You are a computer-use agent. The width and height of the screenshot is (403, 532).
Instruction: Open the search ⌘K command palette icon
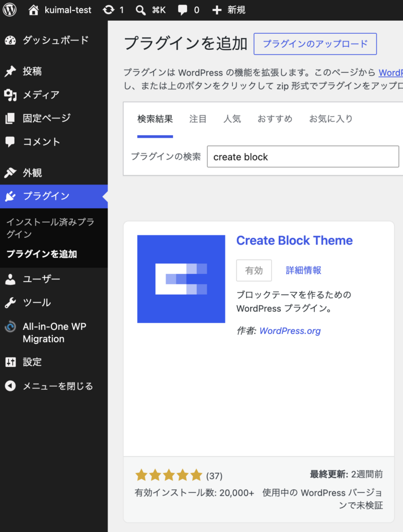[140, 10]
